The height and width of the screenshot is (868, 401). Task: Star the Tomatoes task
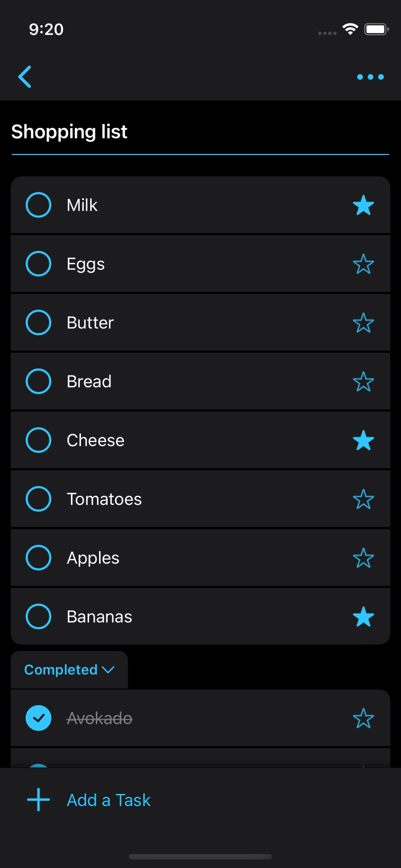tap(363, 499)
